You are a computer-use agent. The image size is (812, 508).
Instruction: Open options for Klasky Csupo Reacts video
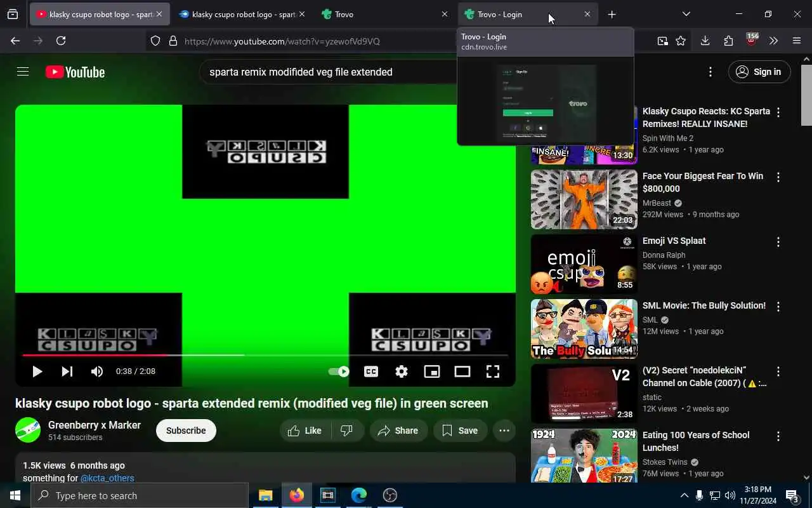coord(778,112)
